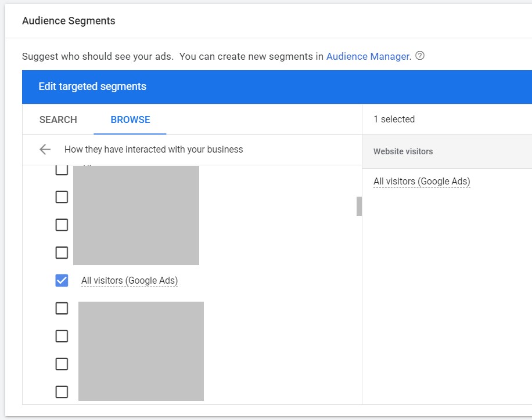Check the first checkbox at the top of list
Image resolution: width=532 pixels, height=420 pixels.
[x=61, y=169]
